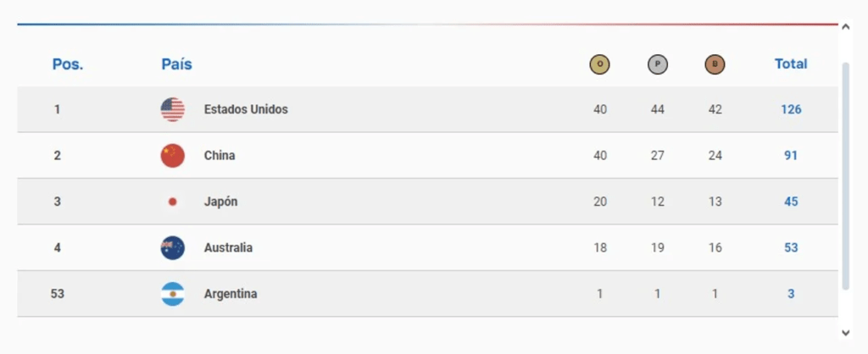
Task: Click the Total column header
Action: (791, 64)
